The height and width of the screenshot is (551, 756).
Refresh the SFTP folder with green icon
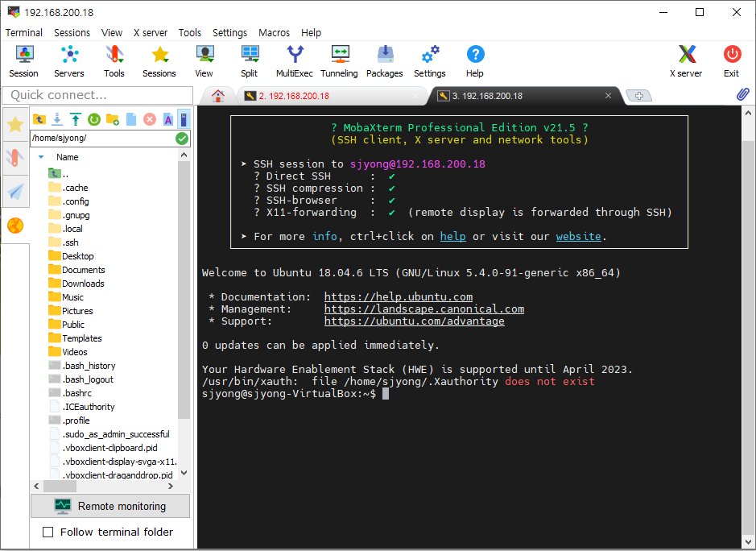94,118
